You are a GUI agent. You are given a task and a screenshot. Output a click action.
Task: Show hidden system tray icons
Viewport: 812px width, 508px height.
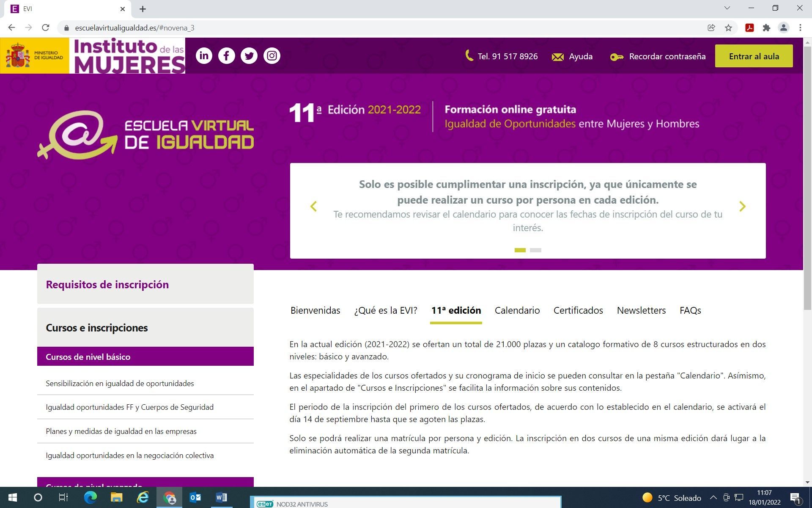click(x=713, y=497)
